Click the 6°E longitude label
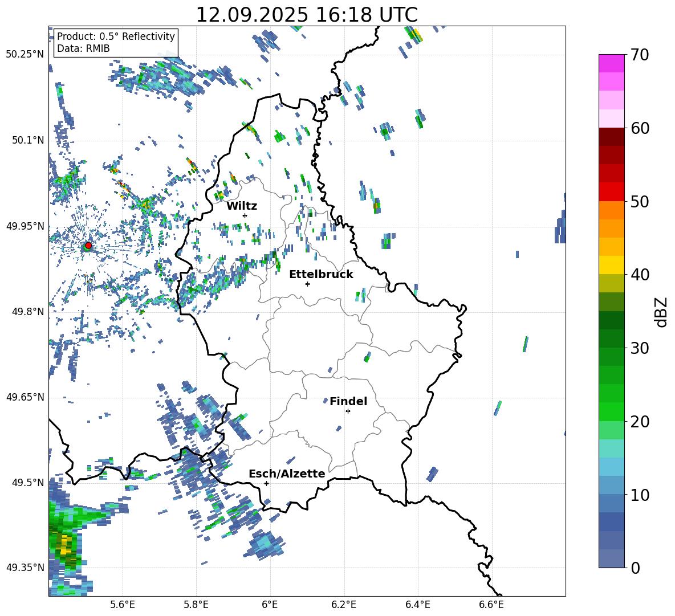675x616 pixels. coord(270,605)
